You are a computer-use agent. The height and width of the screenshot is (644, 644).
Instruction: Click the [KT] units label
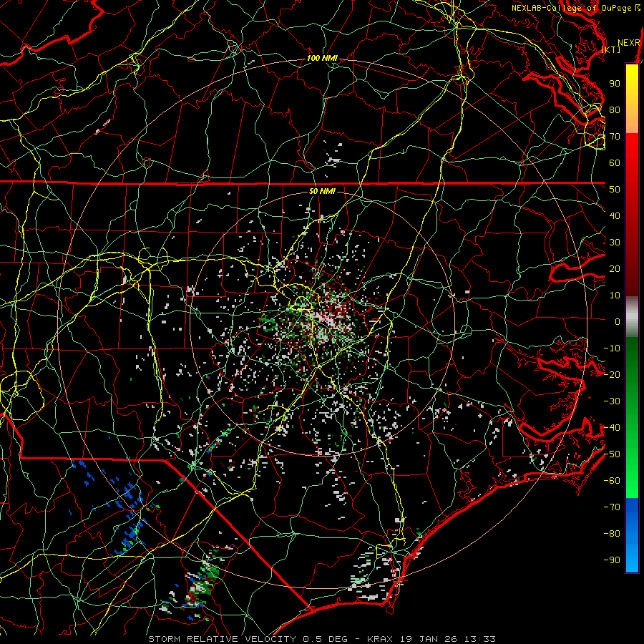[611, 49]
